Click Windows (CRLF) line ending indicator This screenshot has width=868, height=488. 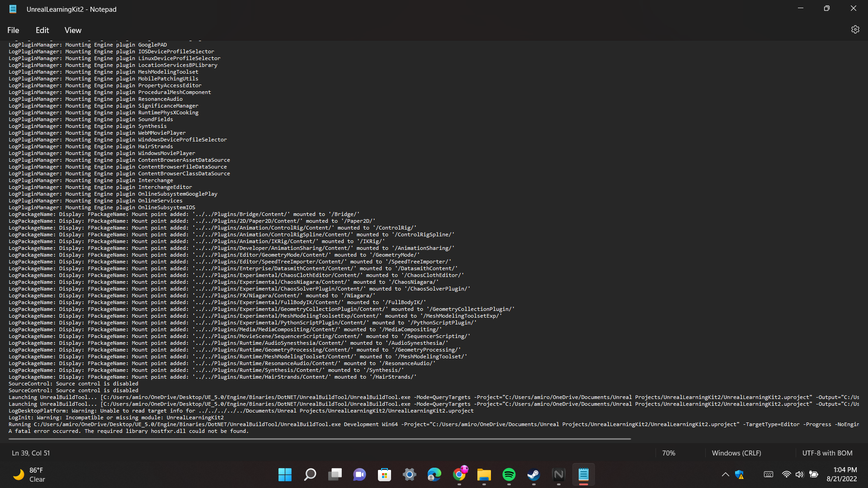736,453
